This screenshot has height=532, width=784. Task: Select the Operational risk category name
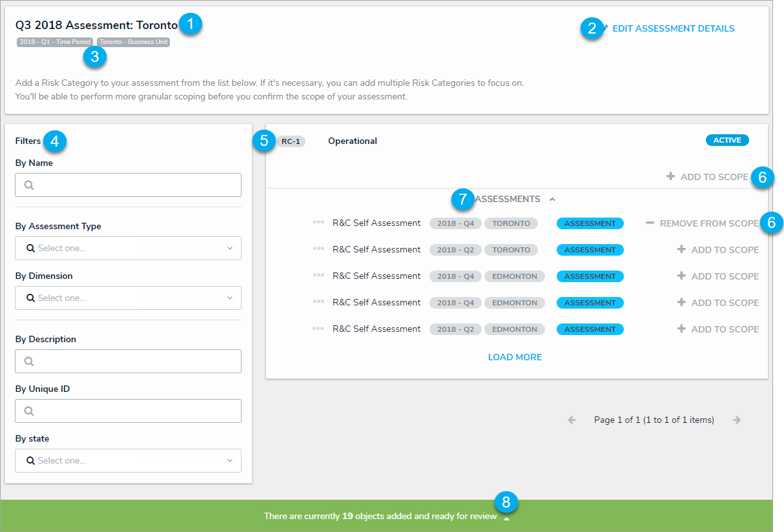click(x=353, y=141)
